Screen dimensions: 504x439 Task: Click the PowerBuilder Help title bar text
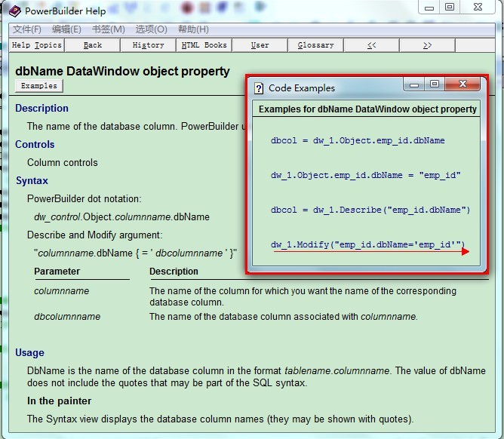(65, 11)
